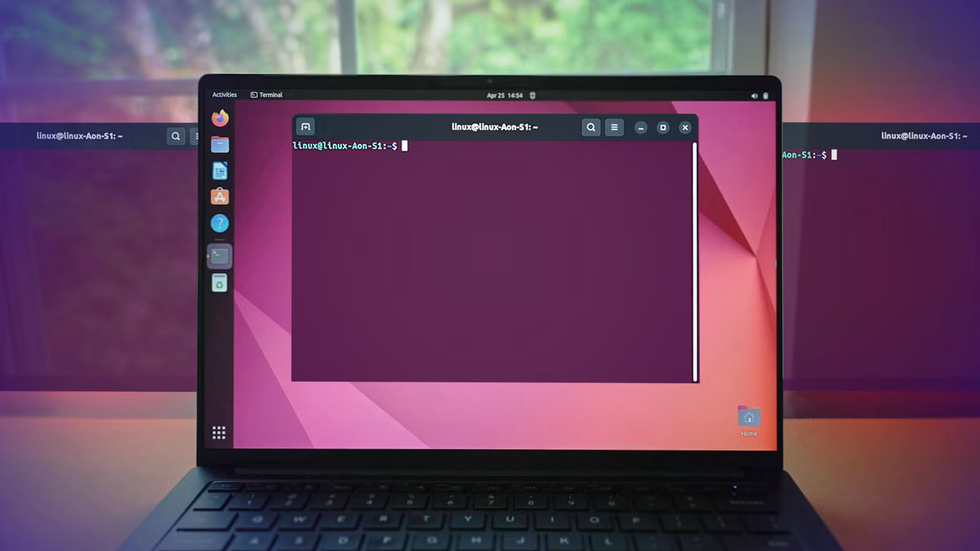Screen dimensions: 980x551
Task: Click the battery status indicator
Action: click(765, 96)
